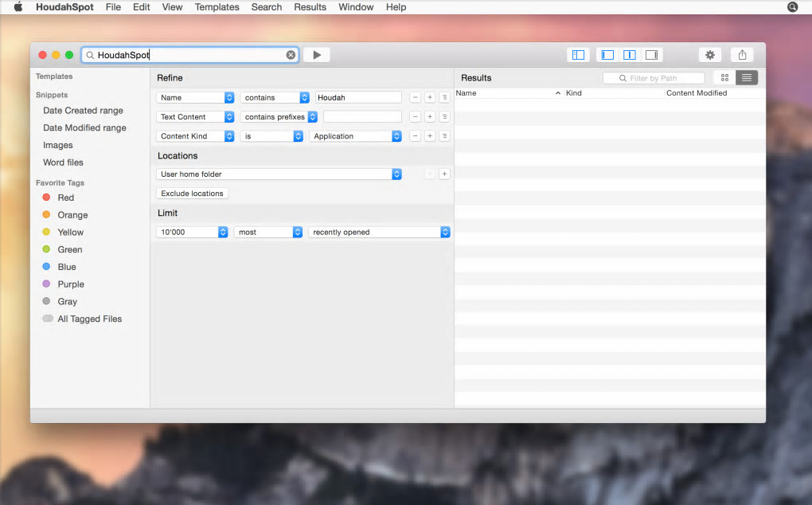Select the Word files snippet

63,162
